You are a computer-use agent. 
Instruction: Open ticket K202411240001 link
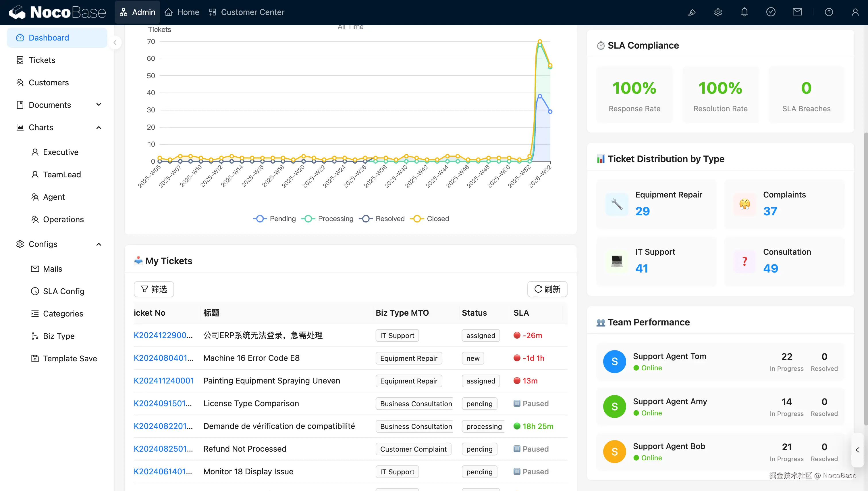164,381
